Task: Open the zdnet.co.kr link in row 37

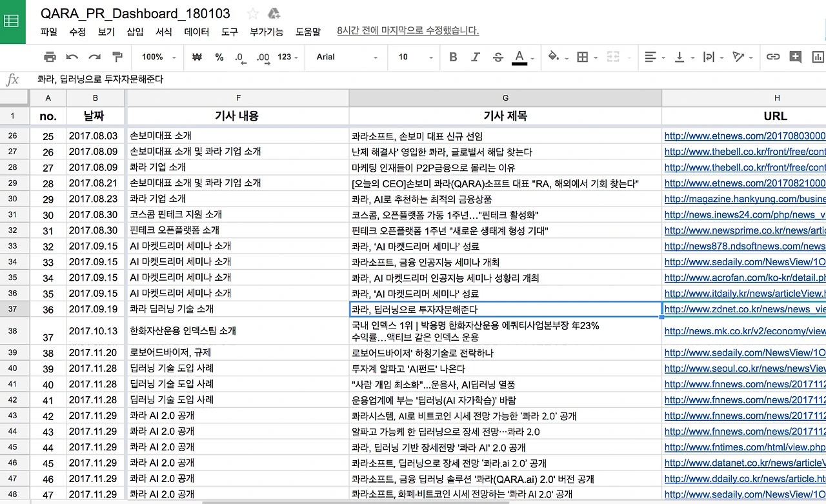Action: pyautogui.click(x=745, y=309)
